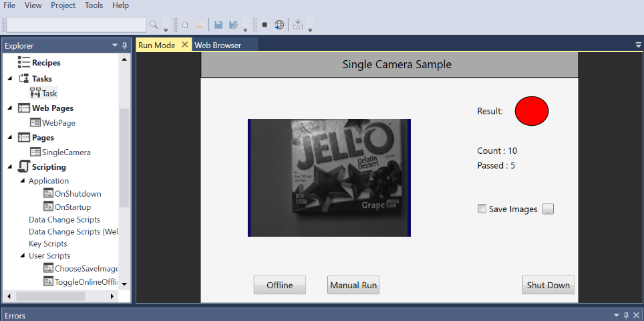Collapse the Tasks tree node
Image resolution: width=644 pixels, height=321 pixels.
[10, 79]
